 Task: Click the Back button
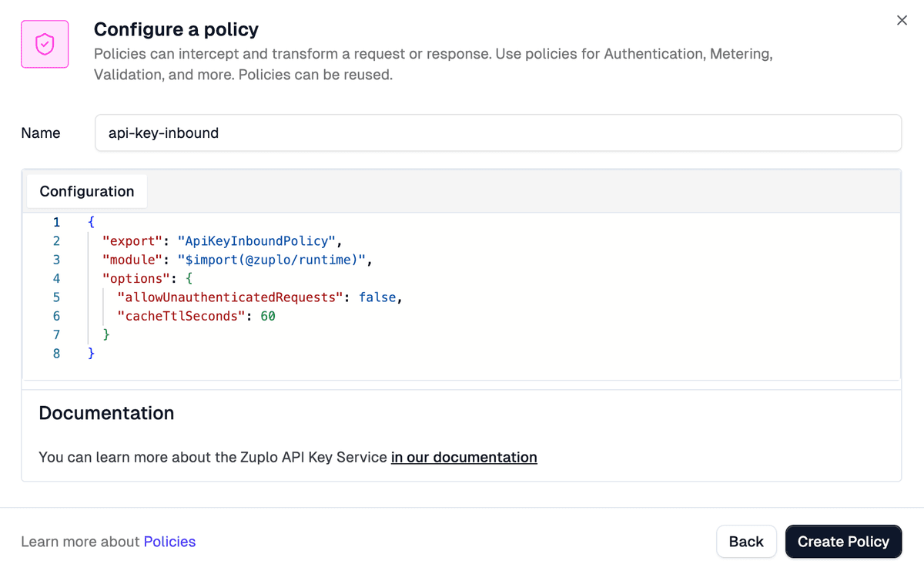(x=745, y=541)
